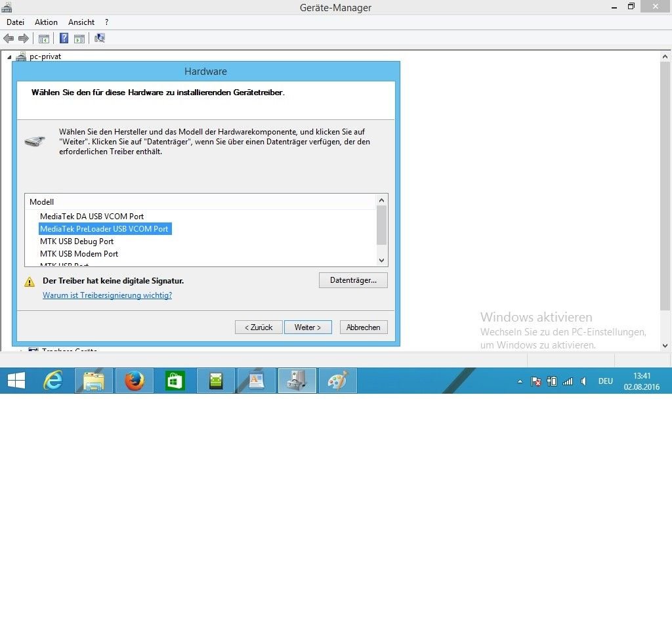Open the Ansicht menu
The height and width of the screenshot is (630, 672).
[x=81, y=22]
